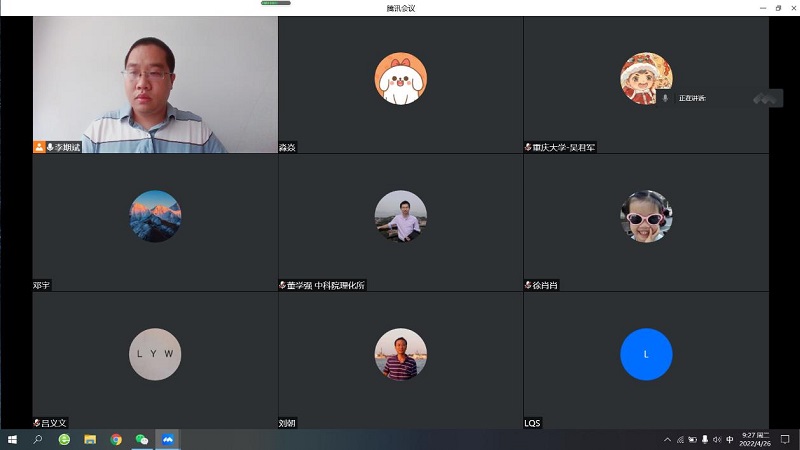Click the Tencent Meeting taskbar icon
Viewport: 800px width, 450px height.
point(168,439)
